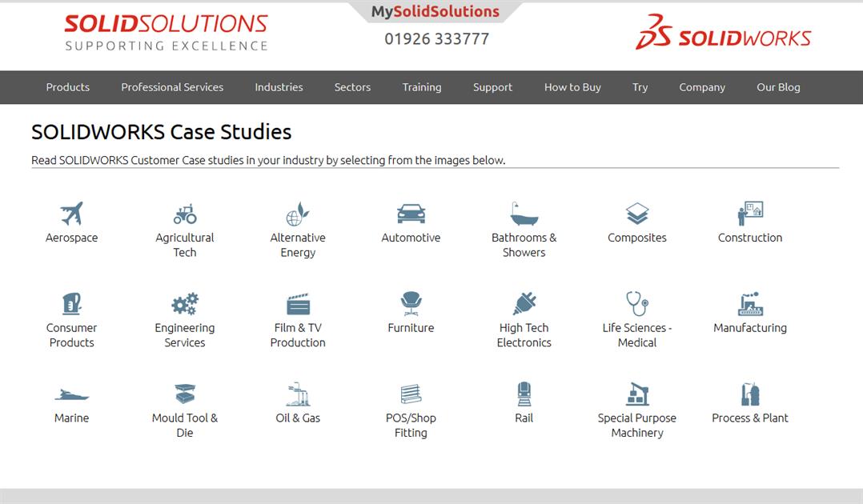The height and width of the screenshot is (504, 863).
Task: Click the Oil & Gas rig icon
Action: click(298, 392)
